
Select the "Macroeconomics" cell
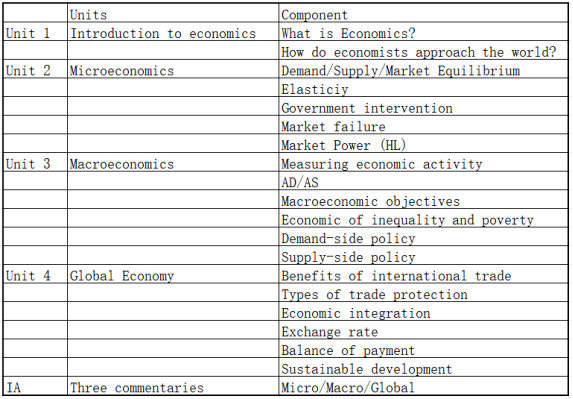173,162
